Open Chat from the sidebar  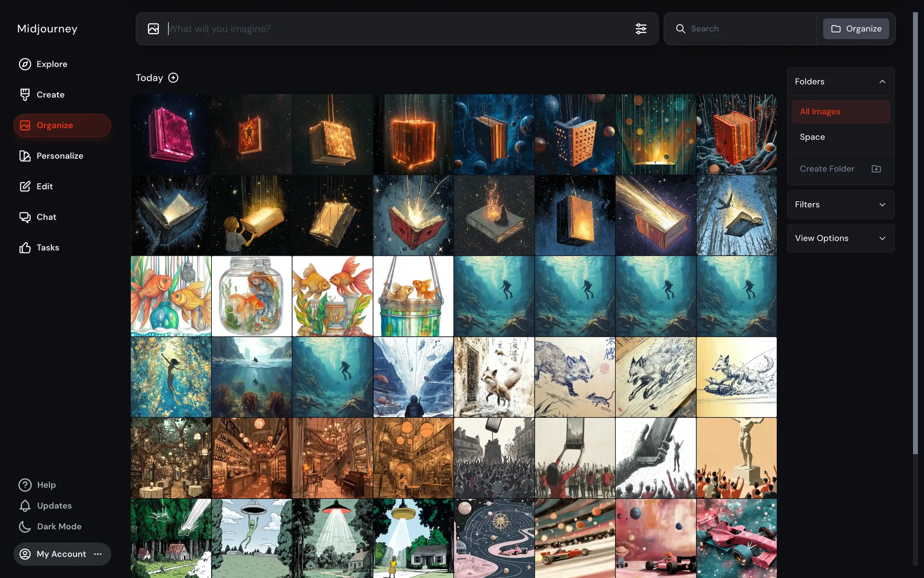[46, 217]
